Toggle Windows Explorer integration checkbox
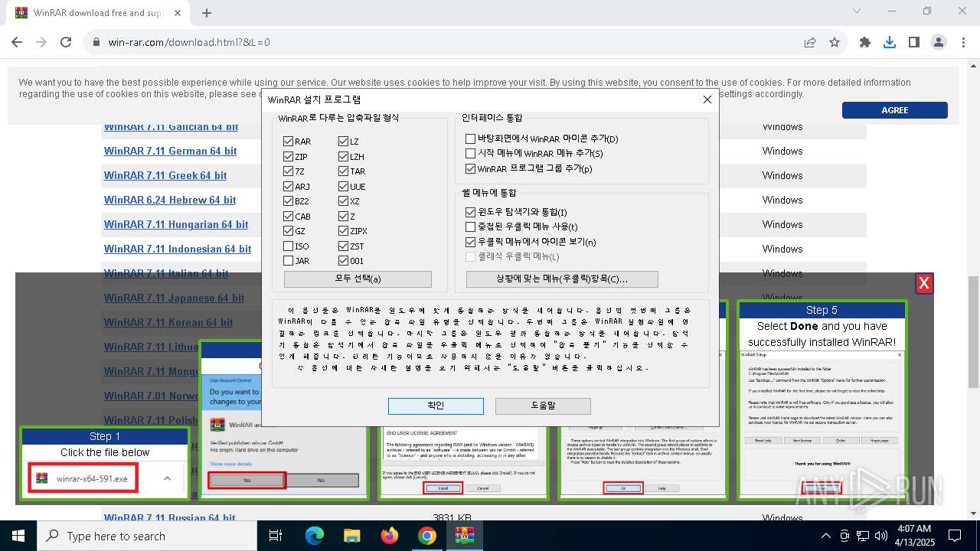This screenshot has height=551, width=980. click(x=470, y=212)
